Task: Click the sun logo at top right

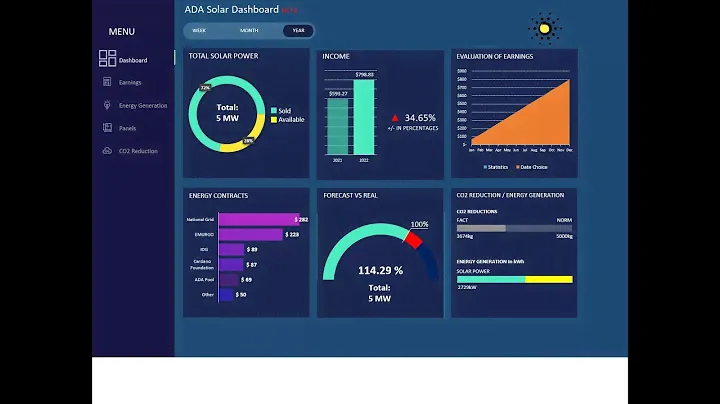Action: (x=544, y=29)
